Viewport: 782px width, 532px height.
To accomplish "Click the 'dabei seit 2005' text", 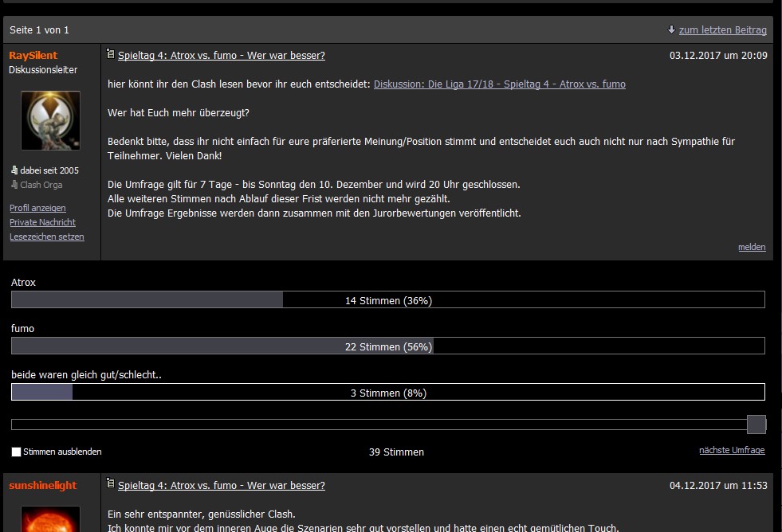I will 49,170.
